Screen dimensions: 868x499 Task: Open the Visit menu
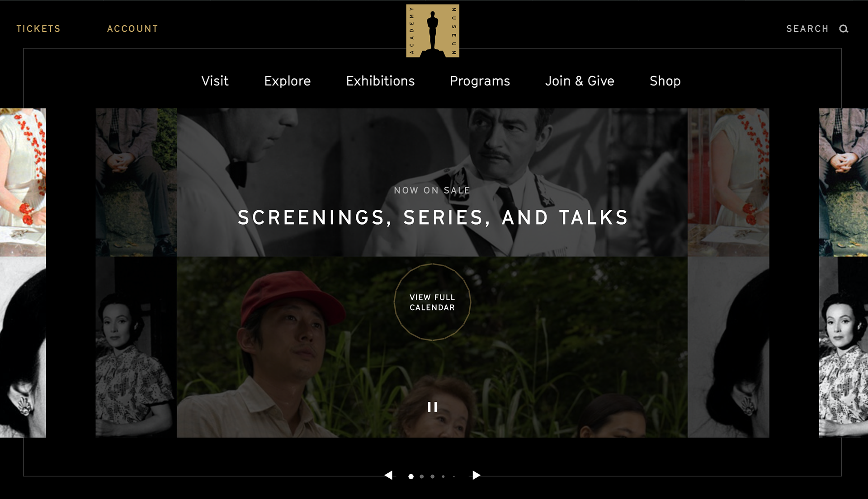[x=215, y=81]
